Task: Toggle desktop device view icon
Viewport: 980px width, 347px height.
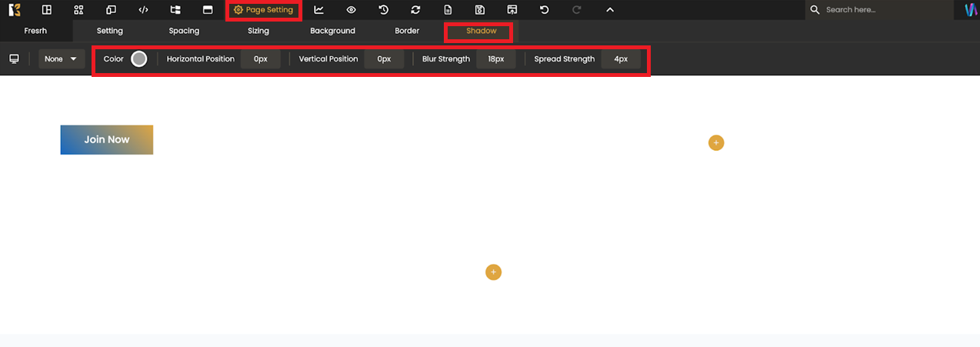Action: pyautogui.click(x=14, y=59)
